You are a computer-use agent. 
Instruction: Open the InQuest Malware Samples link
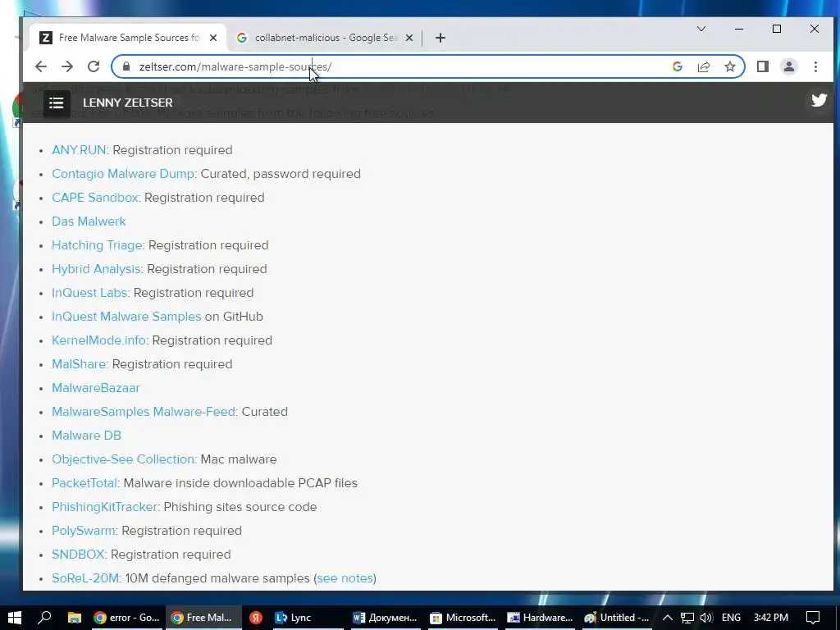(126, 317)
